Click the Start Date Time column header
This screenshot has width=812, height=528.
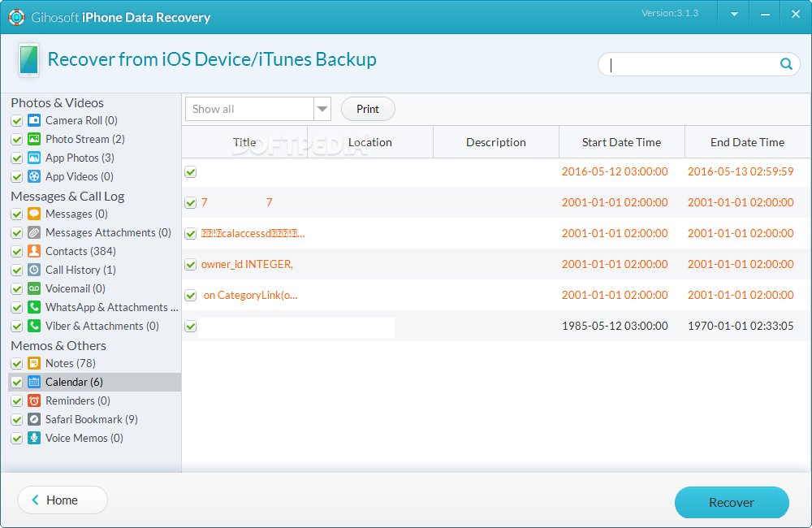(621, 142)
